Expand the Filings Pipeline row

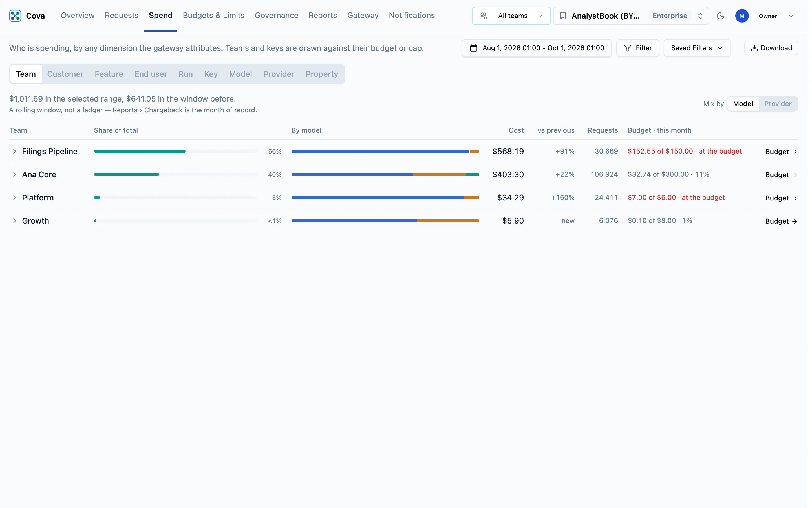click(x=14, y=151)
